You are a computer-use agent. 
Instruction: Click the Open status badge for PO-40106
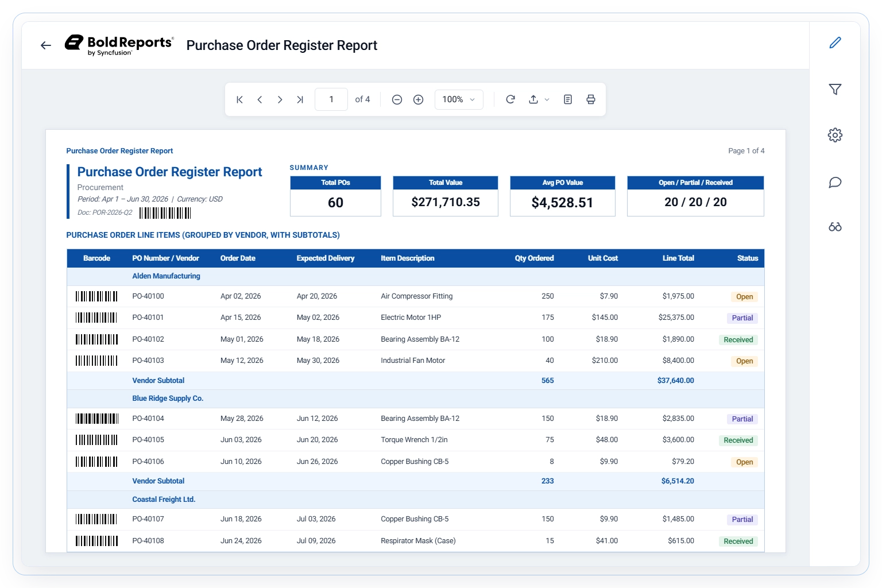(745, 462)
